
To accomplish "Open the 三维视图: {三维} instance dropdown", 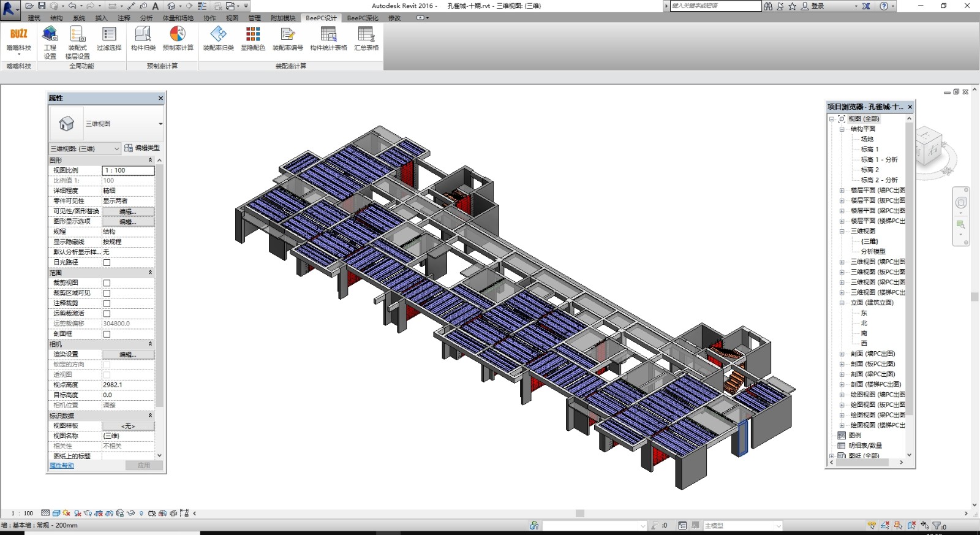I will click(85, 148).
